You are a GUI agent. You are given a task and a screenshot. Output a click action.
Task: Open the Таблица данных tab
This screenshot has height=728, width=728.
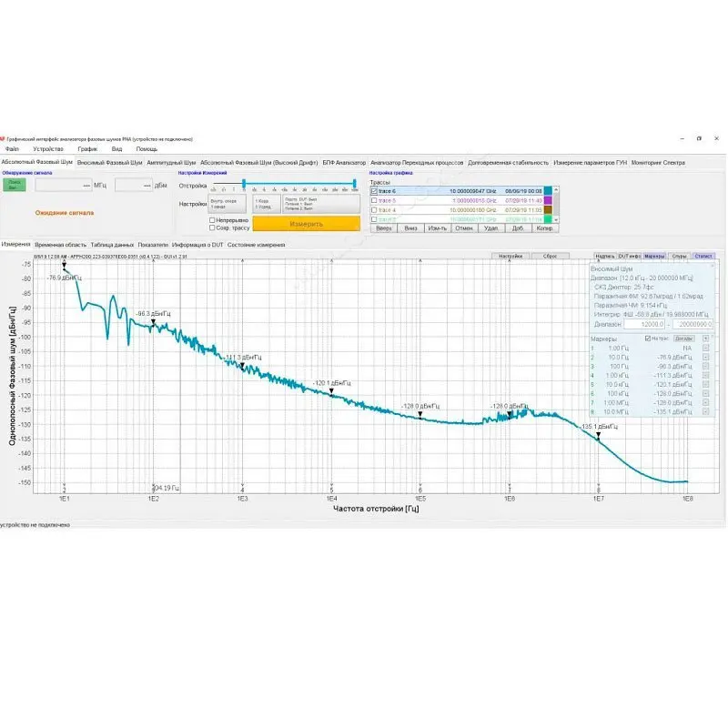pos(112,245)
